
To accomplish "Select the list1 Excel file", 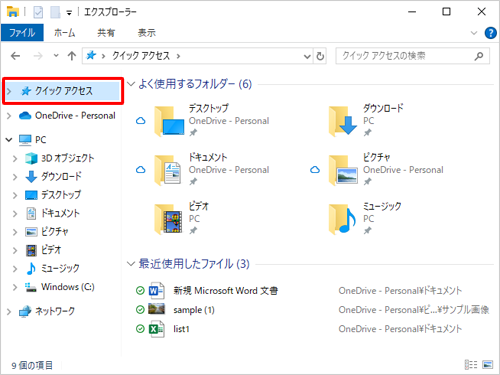I will [x=181, y=329].
